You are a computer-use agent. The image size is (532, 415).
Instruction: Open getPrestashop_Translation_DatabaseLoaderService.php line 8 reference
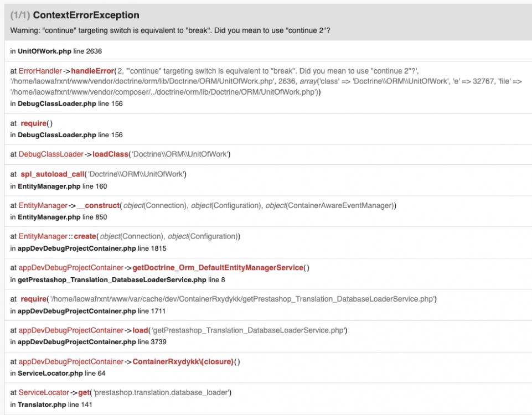[x=117, y=279]
